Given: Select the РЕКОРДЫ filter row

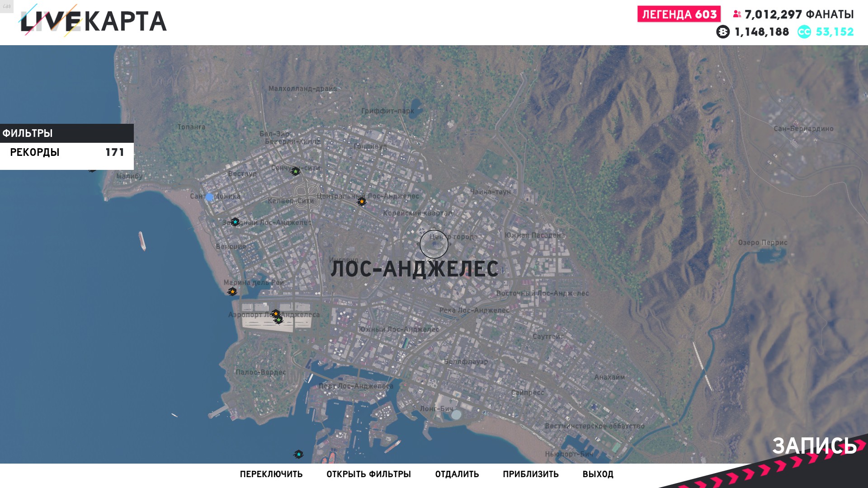Looking at the screenshot, I should (67, 152).
